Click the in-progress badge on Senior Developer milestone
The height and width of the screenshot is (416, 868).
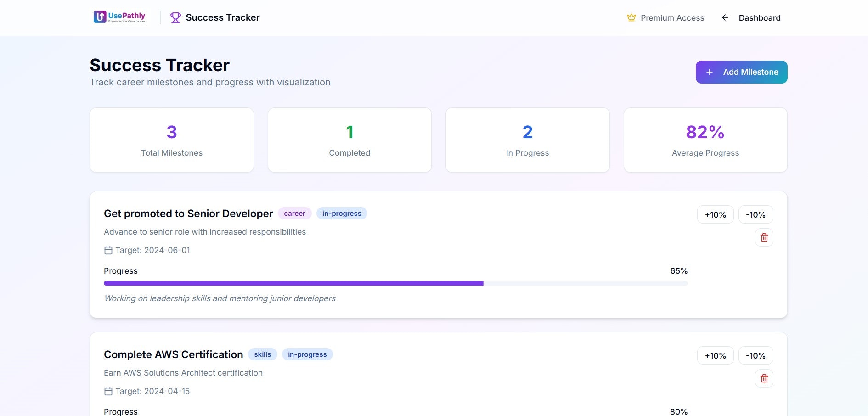click(342, 214)
